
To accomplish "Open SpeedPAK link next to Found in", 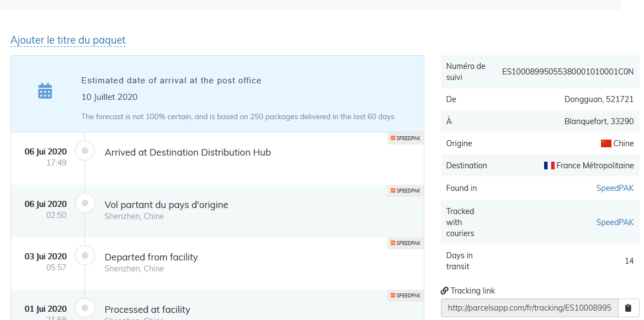I will coord(615,188).
